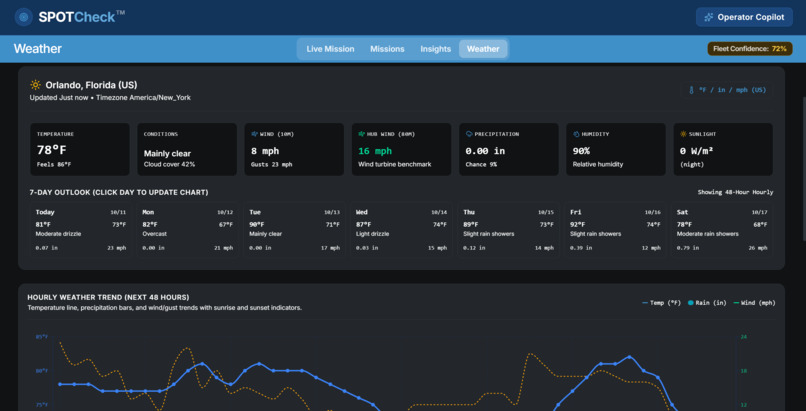Click the Hub Wind 16 mph value

pyautogui.click(x=375, y=151)
